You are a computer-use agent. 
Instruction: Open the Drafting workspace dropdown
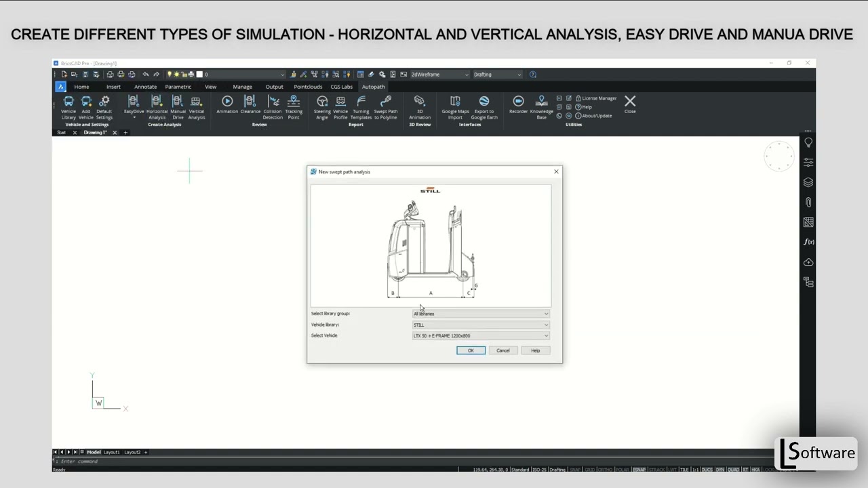(x=498, y=75)
